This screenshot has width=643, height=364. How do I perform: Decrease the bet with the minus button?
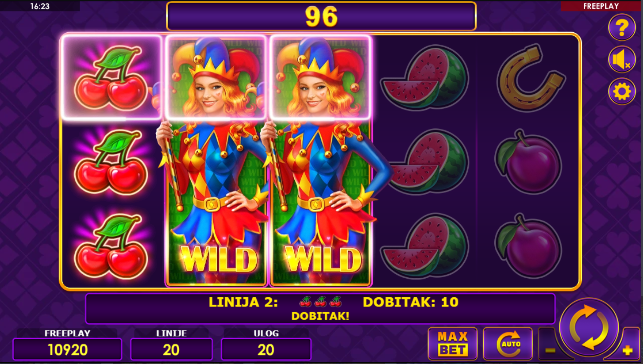tap(550, 349)
